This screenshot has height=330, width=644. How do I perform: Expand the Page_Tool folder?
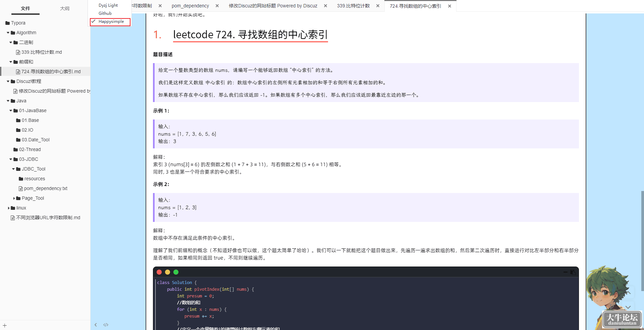pos(14,198)
